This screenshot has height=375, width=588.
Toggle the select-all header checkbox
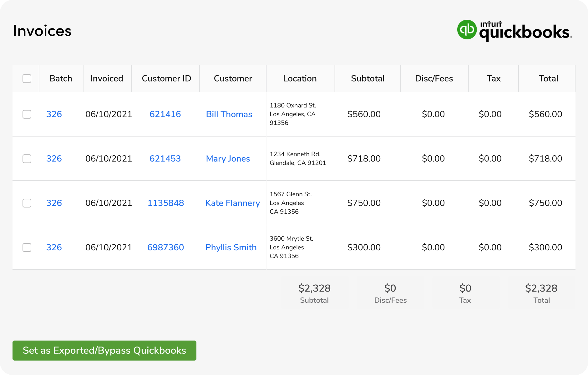(x=27, y=78)
